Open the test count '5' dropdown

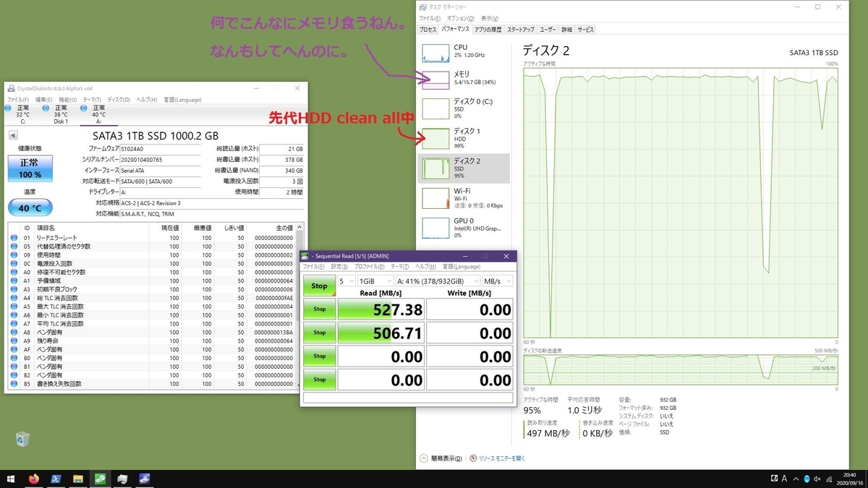click(x=346, y=281)
